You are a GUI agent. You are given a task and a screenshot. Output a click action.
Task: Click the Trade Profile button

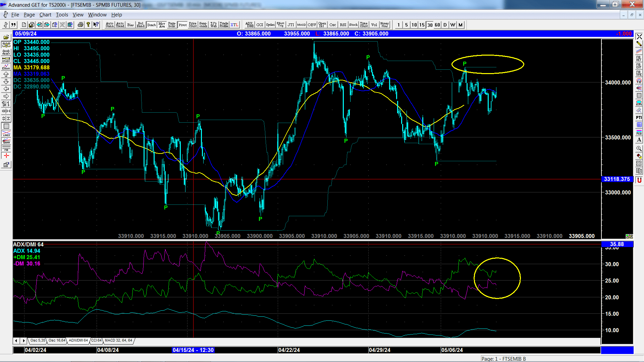pos(224,25)
